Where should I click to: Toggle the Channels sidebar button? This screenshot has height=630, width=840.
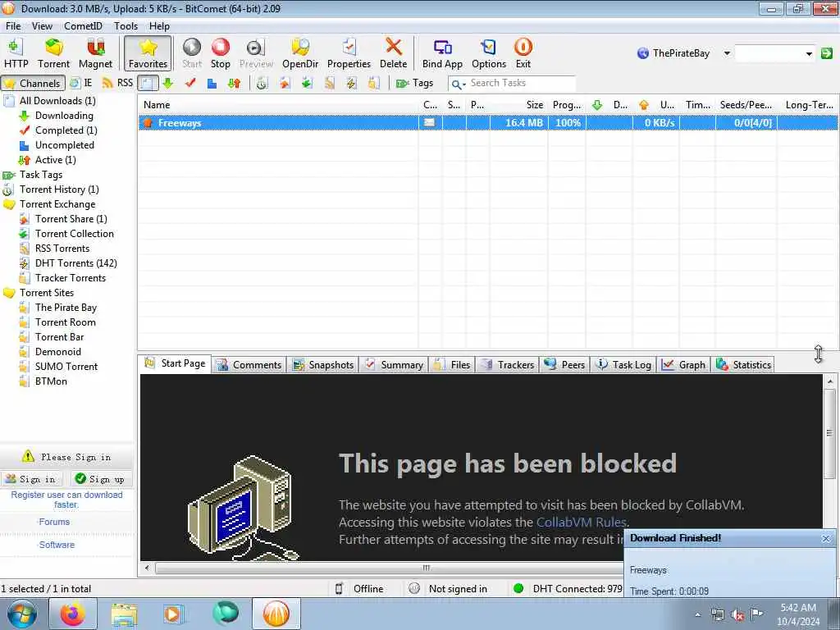click(33, 83)
